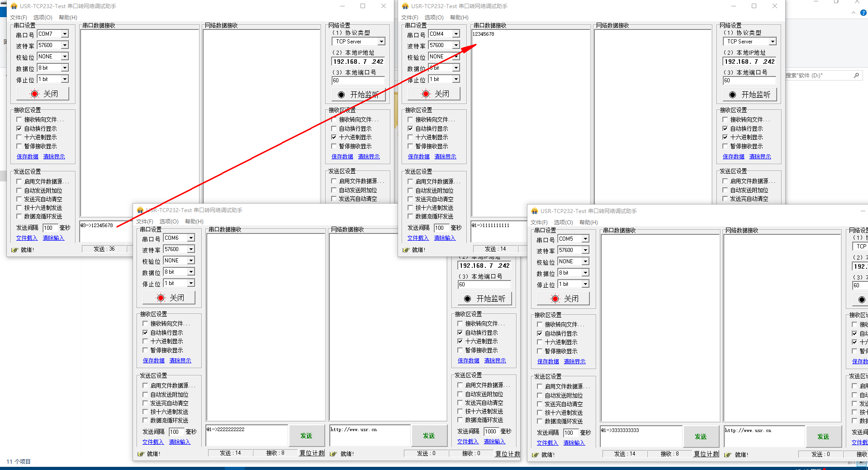This screenshot has width=868, height=470.
Task: Click 复位计数 in COM5 serial status bar
Action: [x=706, y=454]
